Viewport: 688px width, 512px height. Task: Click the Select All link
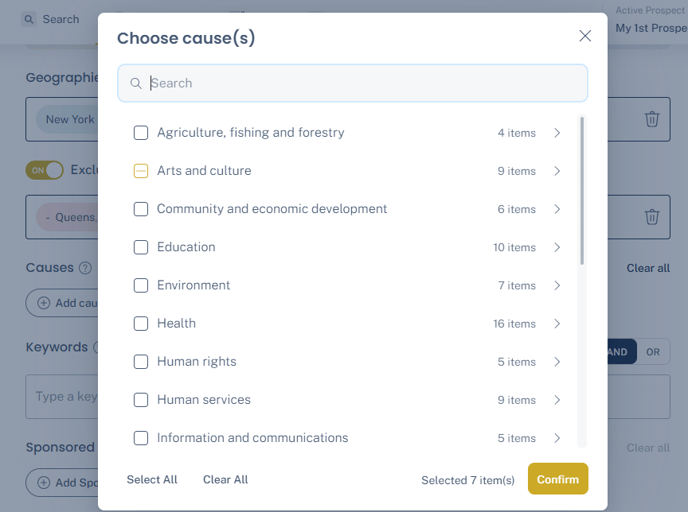point(152,480)
